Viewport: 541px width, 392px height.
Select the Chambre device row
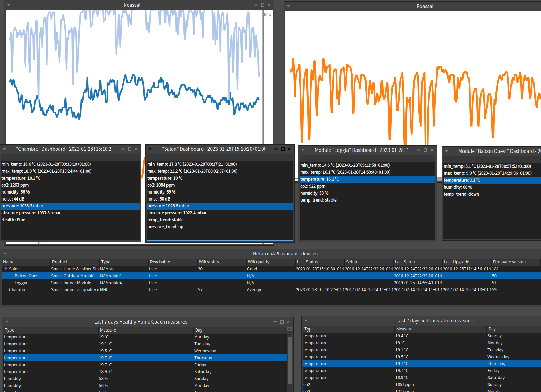(271, 290)
